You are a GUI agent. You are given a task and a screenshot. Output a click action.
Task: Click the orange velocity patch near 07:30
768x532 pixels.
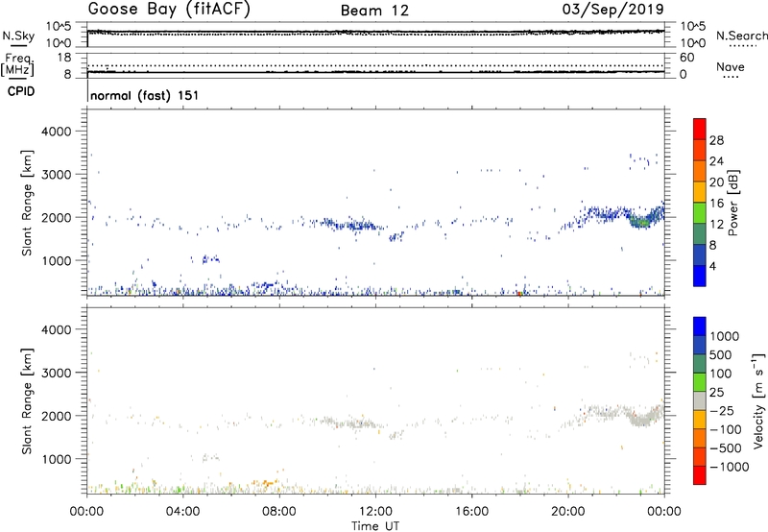266,483
